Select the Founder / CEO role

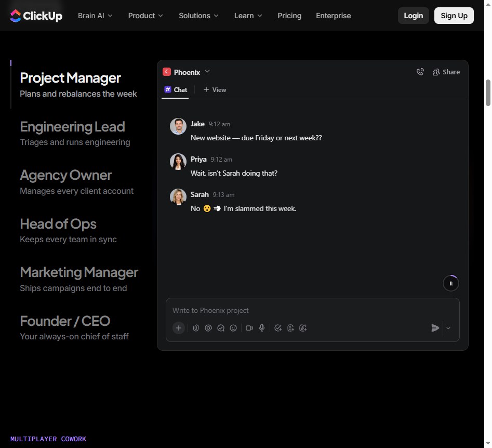tap(74, 328)
